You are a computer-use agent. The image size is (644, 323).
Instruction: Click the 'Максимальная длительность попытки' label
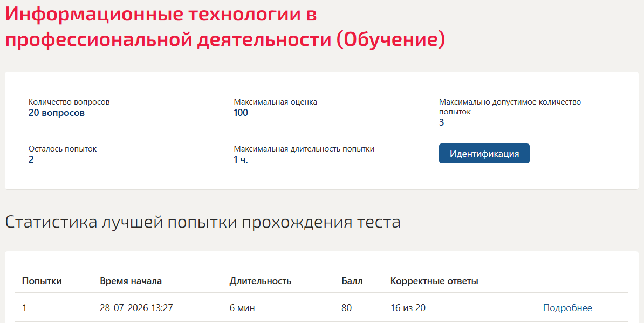304,149
